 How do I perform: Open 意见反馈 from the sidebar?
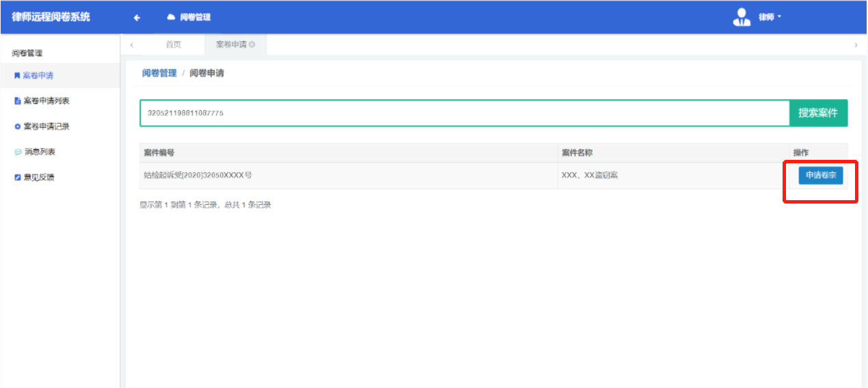pyautogui.click(x=38, y=178)
